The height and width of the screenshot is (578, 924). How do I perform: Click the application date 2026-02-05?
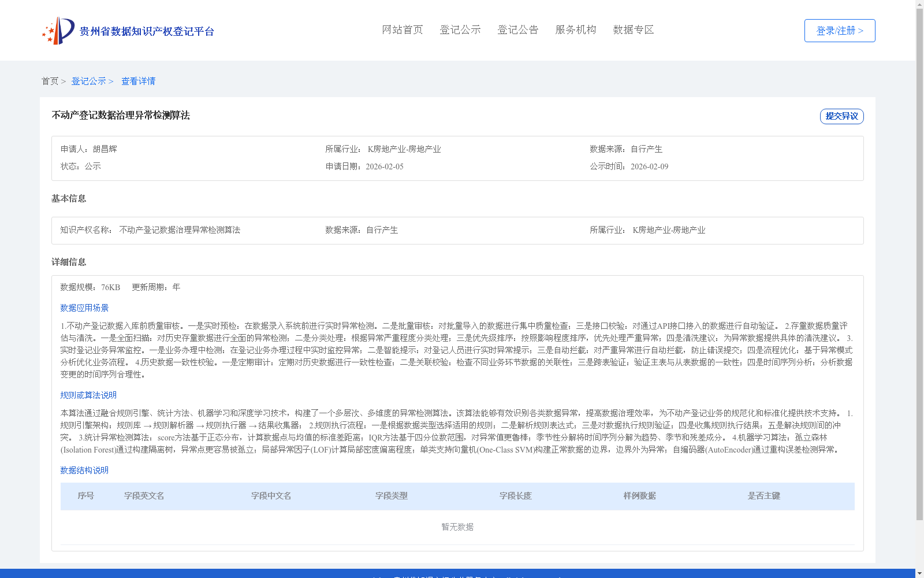pos(385,166)
